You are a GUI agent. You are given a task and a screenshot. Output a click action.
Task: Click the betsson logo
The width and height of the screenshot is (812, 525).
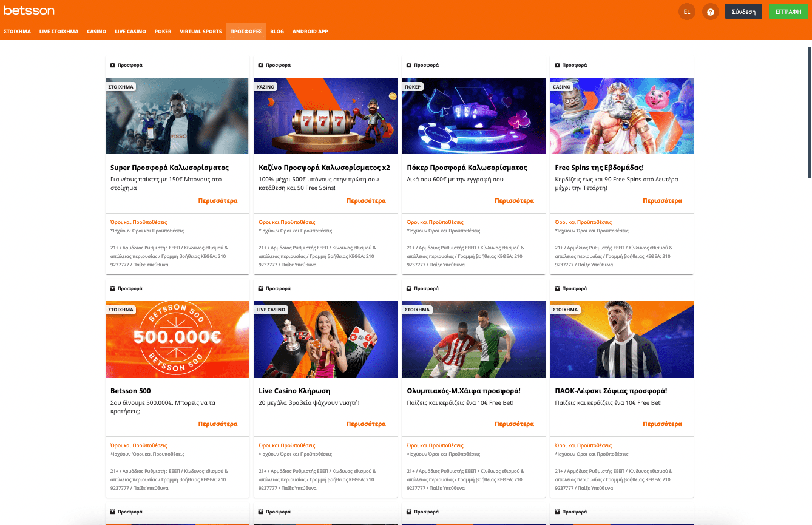(29, 11)
